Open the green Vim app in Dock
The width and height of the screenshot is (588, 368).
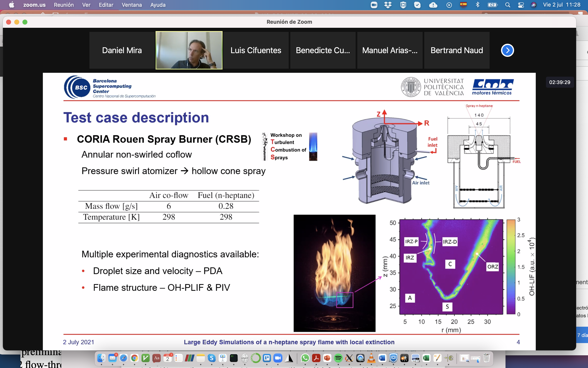tap(146, 358)
